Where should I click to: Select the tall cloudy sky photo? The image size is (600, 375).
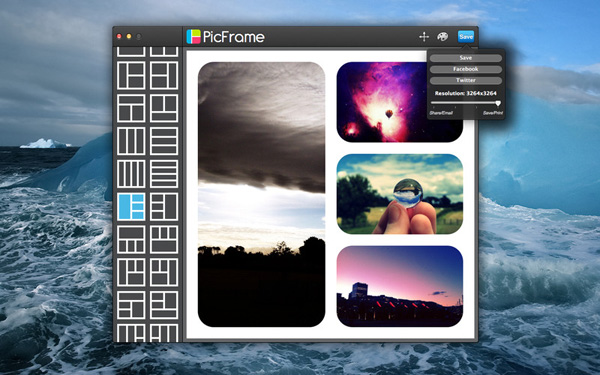tap(261, 194)
